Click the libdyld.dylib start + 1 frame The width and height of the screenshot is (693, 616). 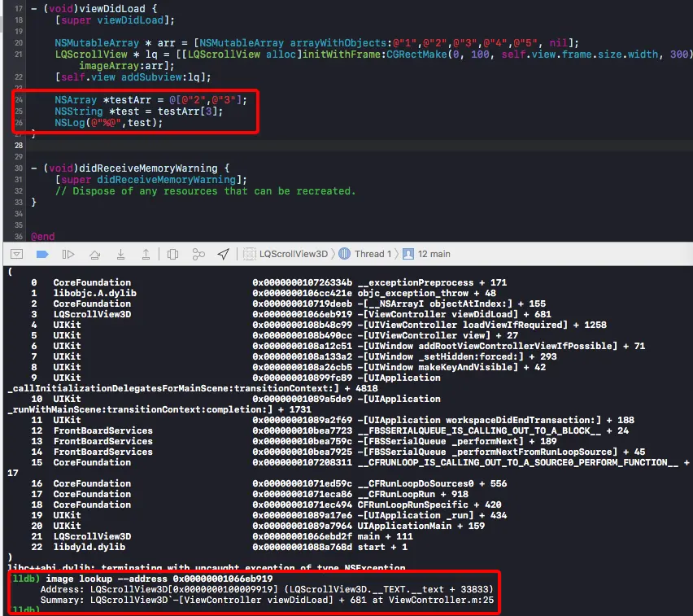[x=220, y=548]
